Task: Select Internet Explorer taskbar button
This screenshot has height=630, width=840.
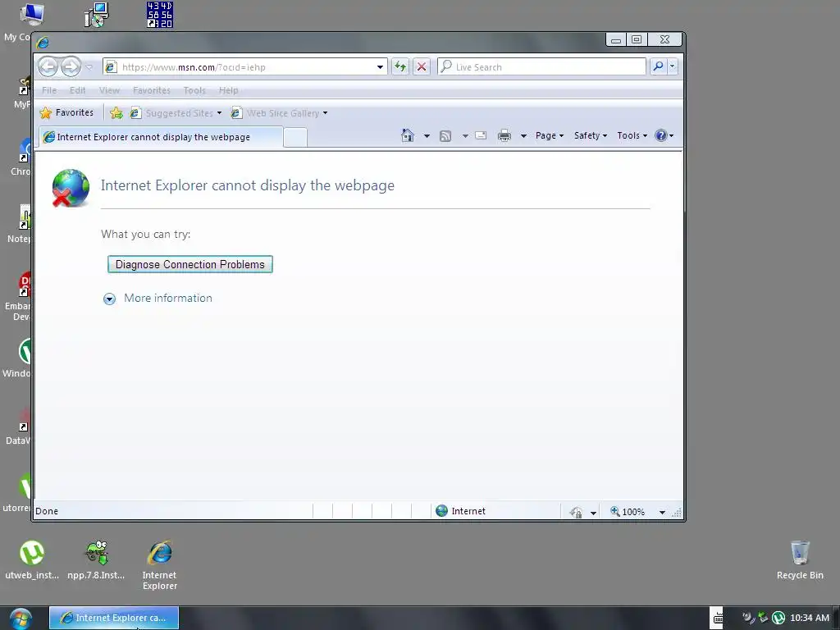Action: click(x=114, y=618)
